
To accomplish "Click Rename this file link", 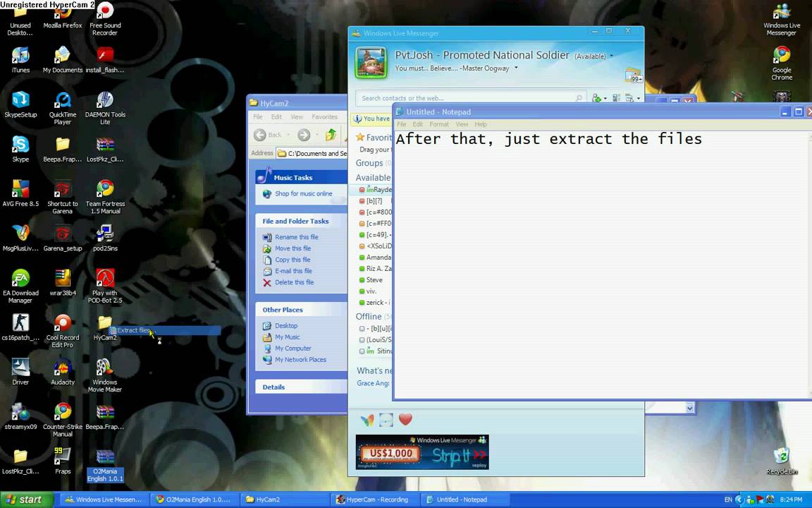I will 296,237.
